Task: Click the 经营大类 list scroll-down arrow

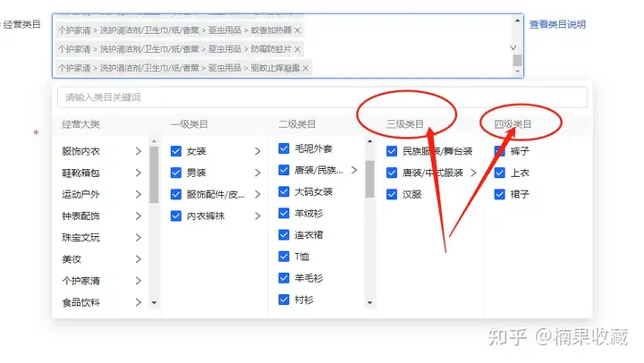Action: click(154, 302)
